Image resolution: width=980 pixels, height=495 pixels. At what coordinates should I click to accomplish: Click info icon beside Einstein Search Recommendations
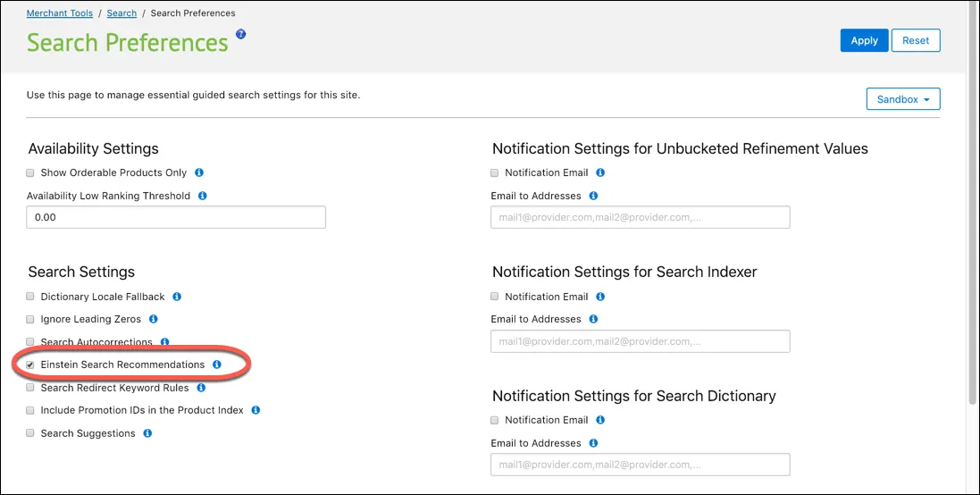click(217, 365)
